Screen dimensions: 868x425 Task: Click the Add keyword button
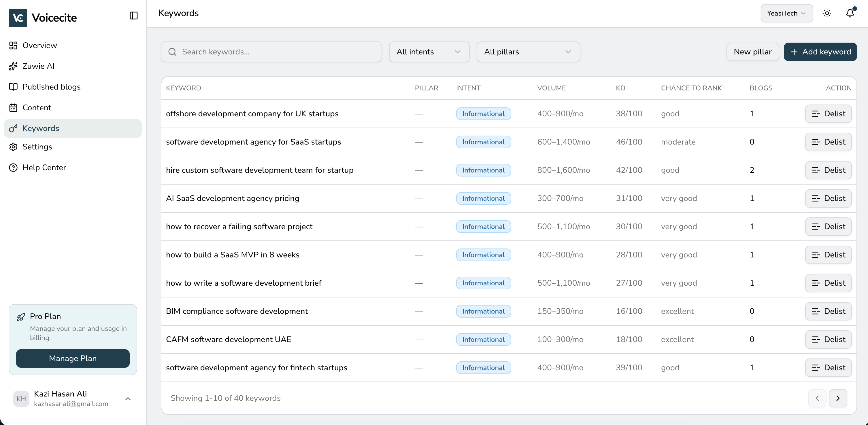(820, 52)
